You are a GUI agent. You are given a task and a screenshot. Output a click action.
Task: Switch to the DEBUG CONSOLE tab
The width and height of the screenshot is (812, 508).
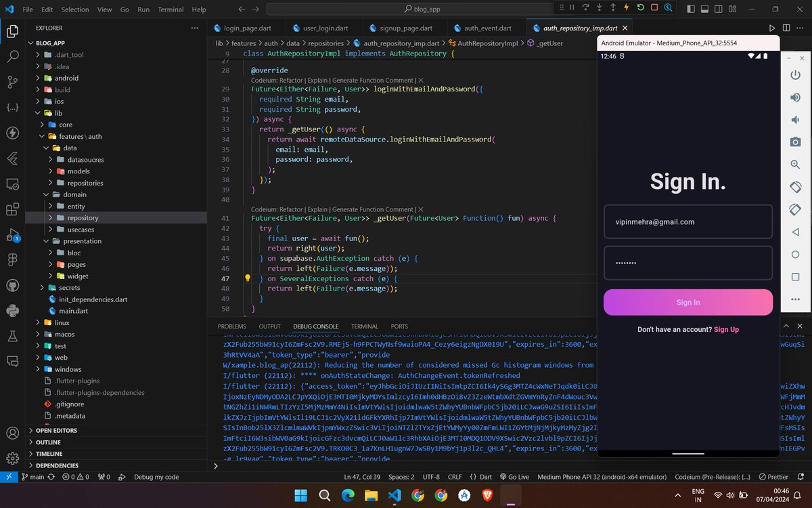315,326
